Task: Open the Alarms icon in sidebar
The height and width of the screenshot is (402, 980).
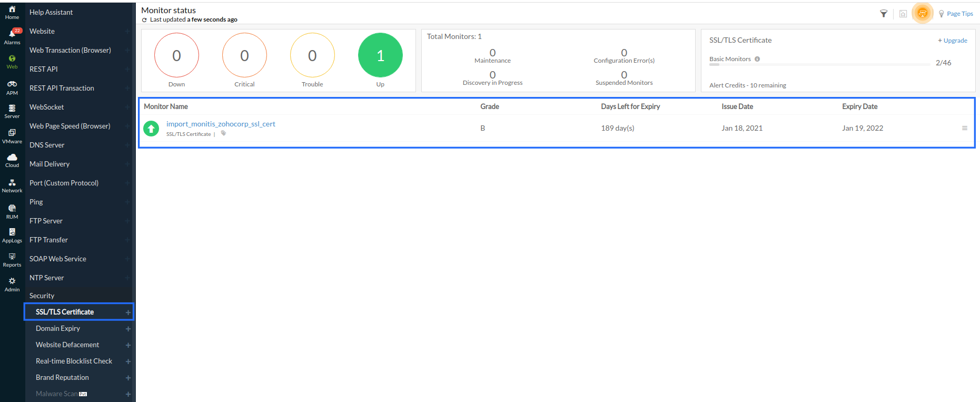Action: pos(12,36)
